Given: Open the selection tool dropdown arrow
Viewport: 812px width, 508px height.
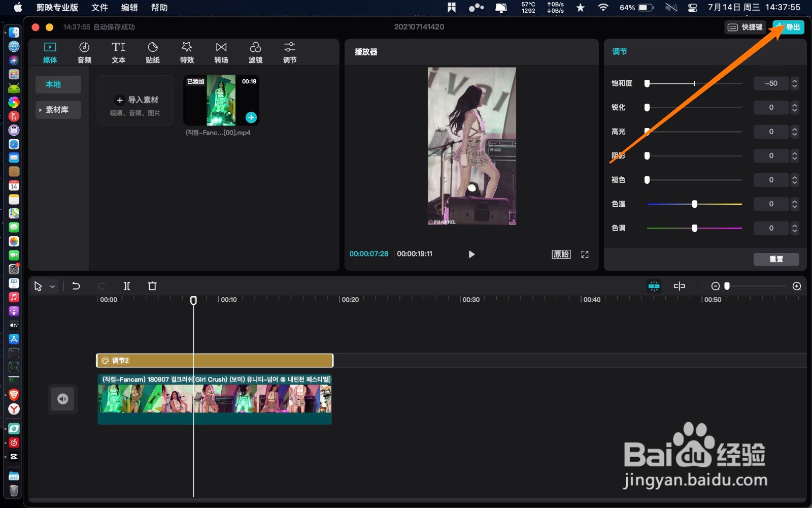Looking at the screenshot, I should click(52, 287).
